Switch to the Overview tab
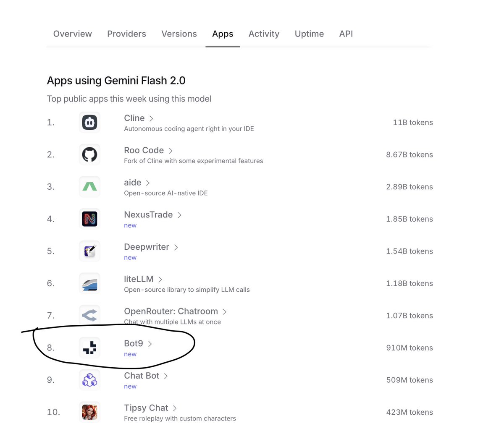 (x=73, y=34)
